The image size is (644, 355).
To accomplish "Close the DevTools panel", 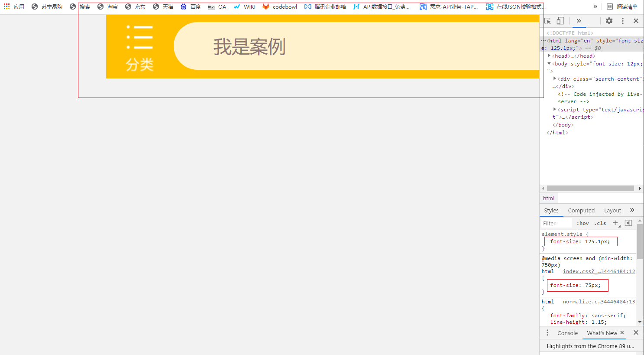I will pyautogui.click(x=636, y=21).
